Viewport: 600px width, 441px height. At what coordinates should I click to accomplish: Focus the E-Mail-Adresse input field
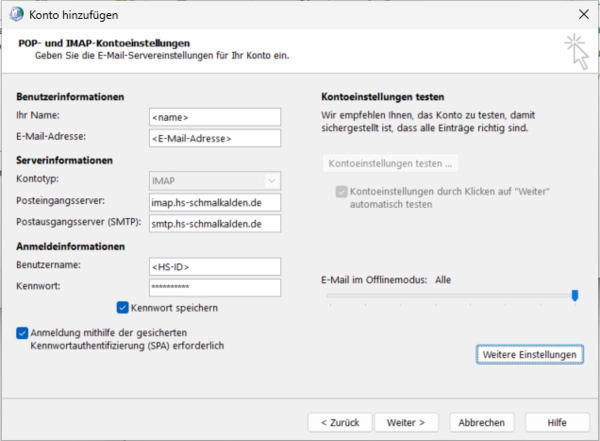pos(215,138)
